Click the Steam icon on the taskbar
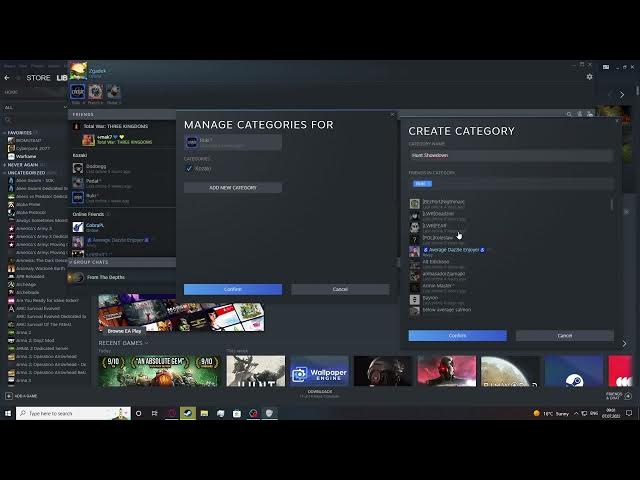The image size is (640, 480). click(188, 413)
